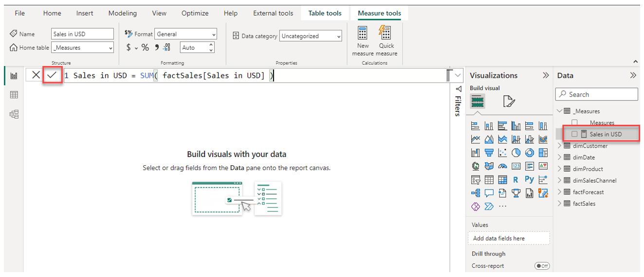644x277 pixels.
Task: Switch to the Home ribbon tab
Action: click(52, 13)
